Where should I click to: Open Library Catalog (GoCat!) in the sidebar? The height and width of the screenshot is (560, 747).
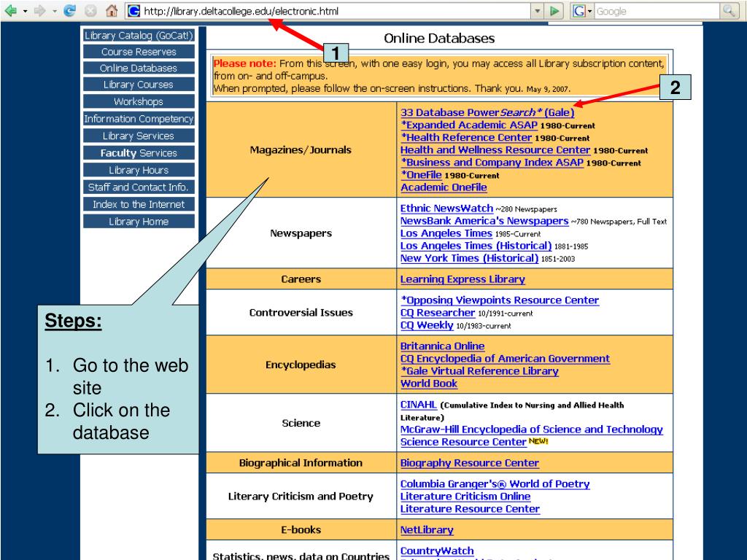tap(139, 35)
